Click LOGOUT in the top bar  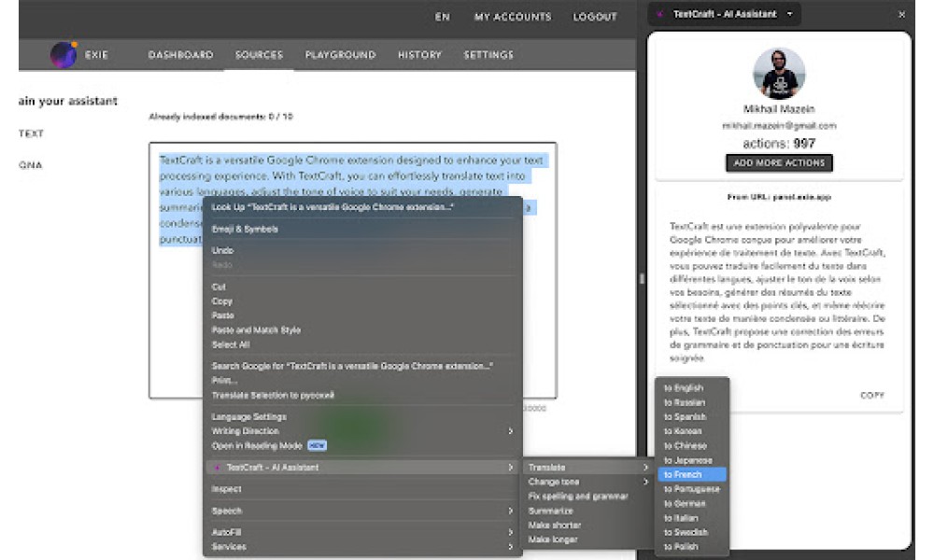pos(595,17)
